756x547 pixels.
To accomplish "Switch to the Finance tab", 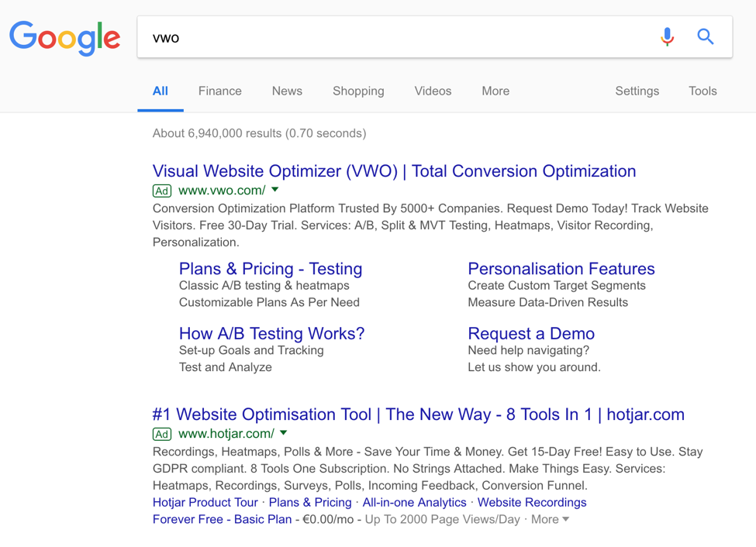I will coord(219,91).
